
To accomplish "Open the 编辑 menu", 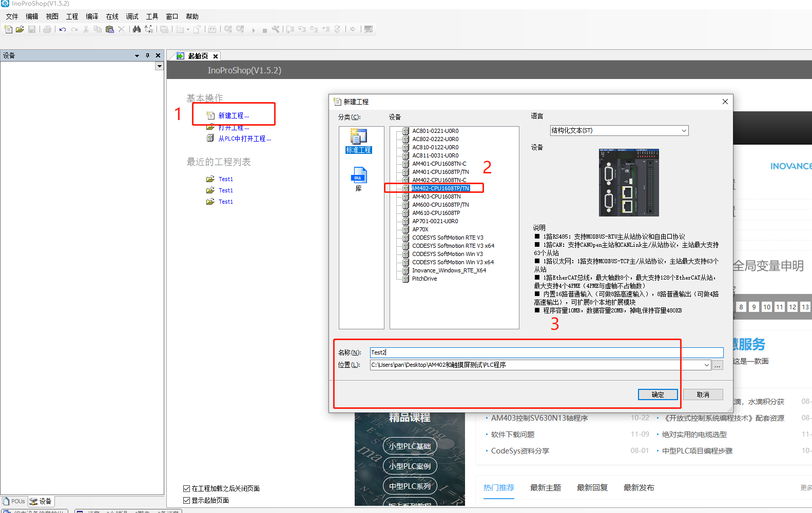I will click(32, 16).
